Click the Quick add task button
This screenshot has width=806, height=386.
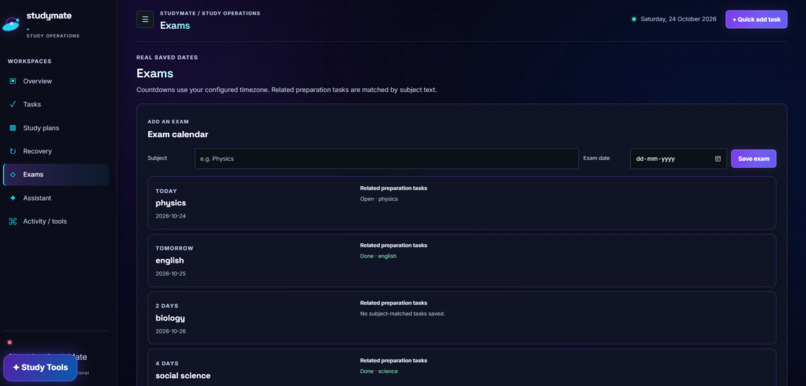coord(756,20)
